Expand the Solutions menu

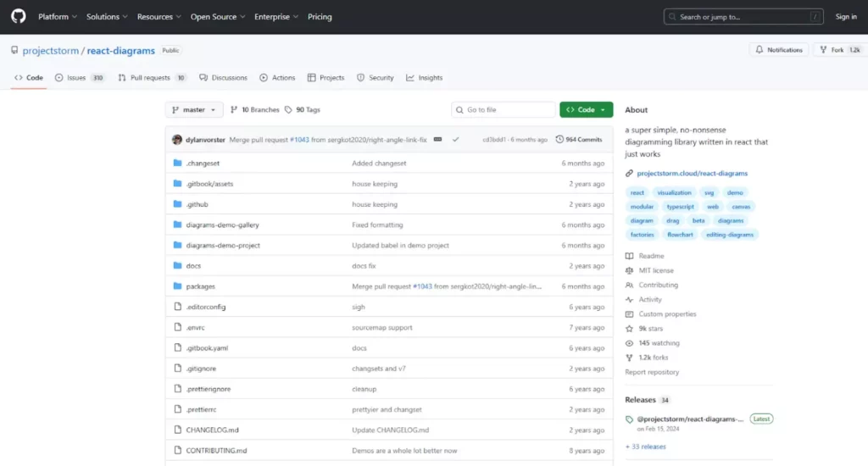(x=107, y=17)
